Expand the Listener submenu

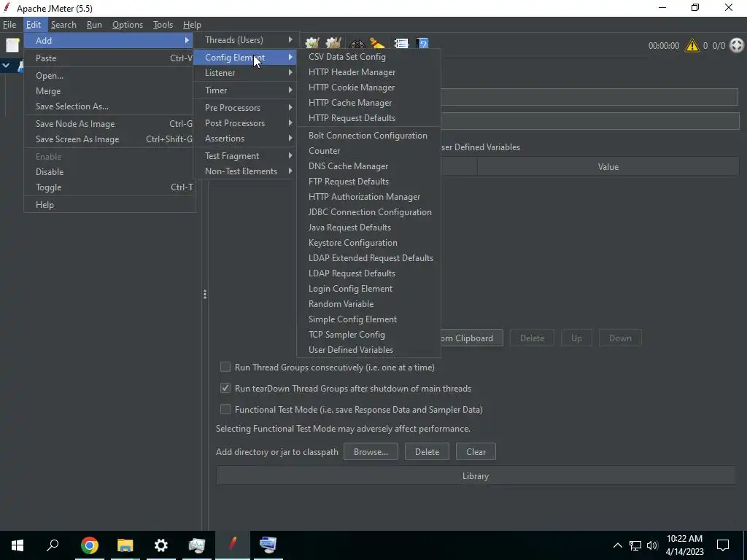click(245, 73)
